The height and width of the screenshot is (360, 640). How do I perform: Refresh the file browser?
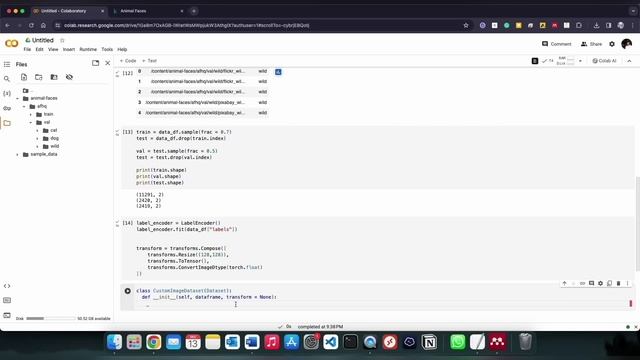[39, 77]
